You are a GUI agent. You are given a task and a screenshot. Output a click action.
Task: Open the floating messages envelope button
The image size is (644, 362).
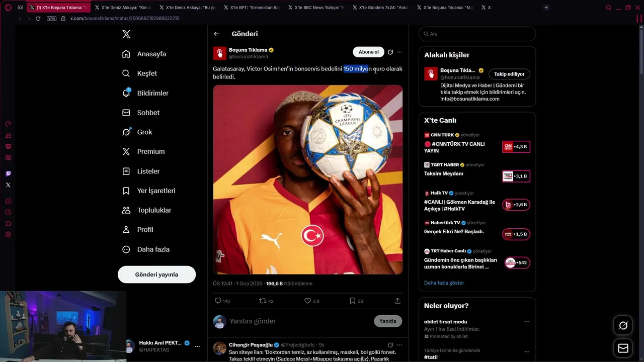click(x=623, y=348)
